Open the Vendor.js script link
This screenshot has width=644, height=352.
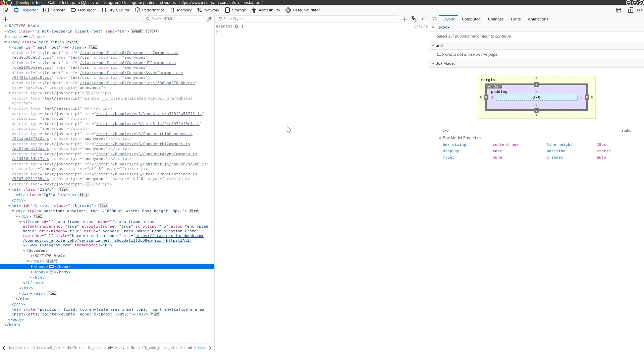tap(149, 114)
